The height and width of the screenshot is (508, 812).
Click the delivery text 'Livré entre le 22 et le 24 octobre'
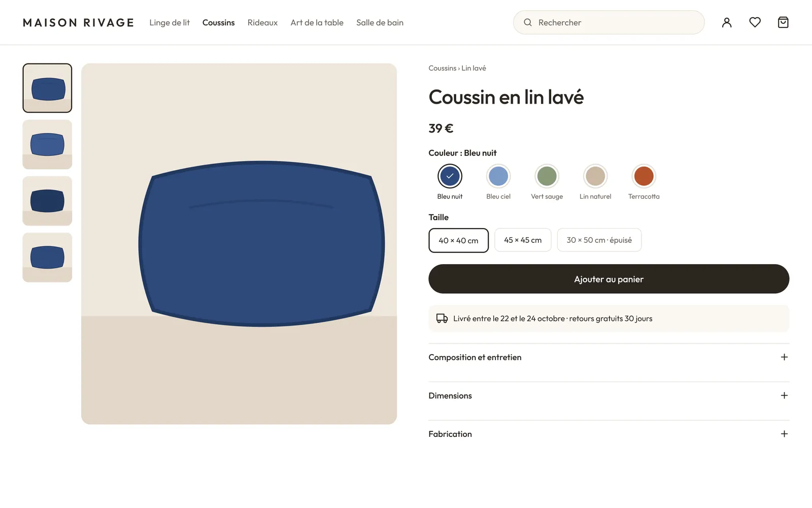[509, 319]
